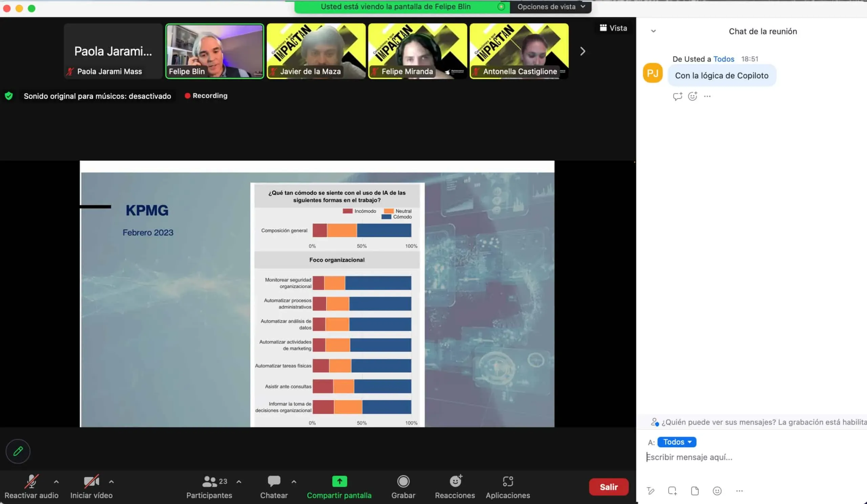Leave the meeting with Salir
Image resolution: width=867 pixels, height=504 pixels.
[609, 487]
